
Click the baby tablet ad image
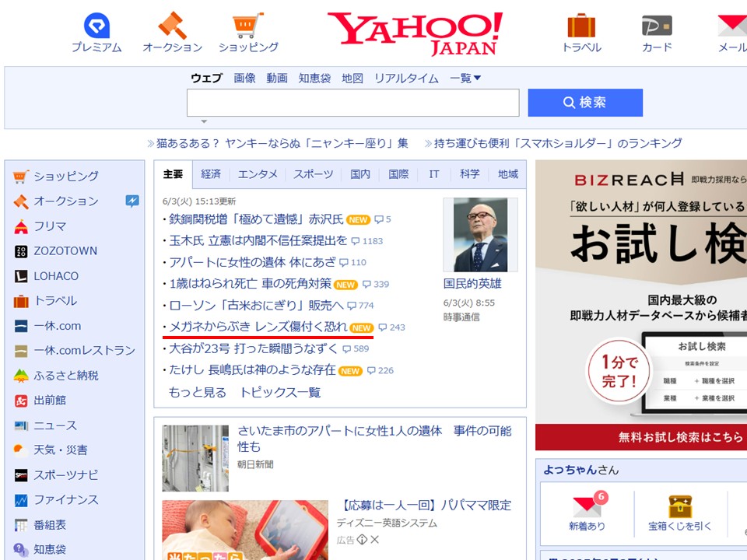(245, 530)
